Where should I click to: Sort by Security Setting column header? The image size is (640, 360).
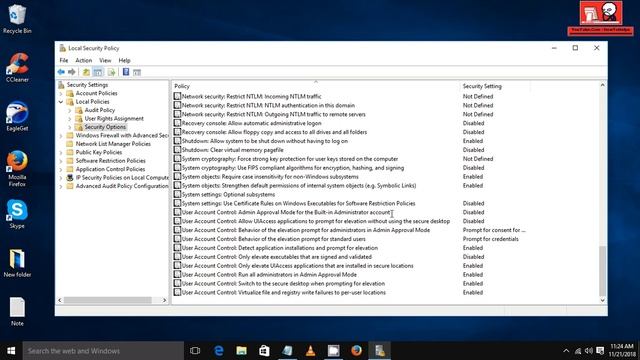[495, 86]
